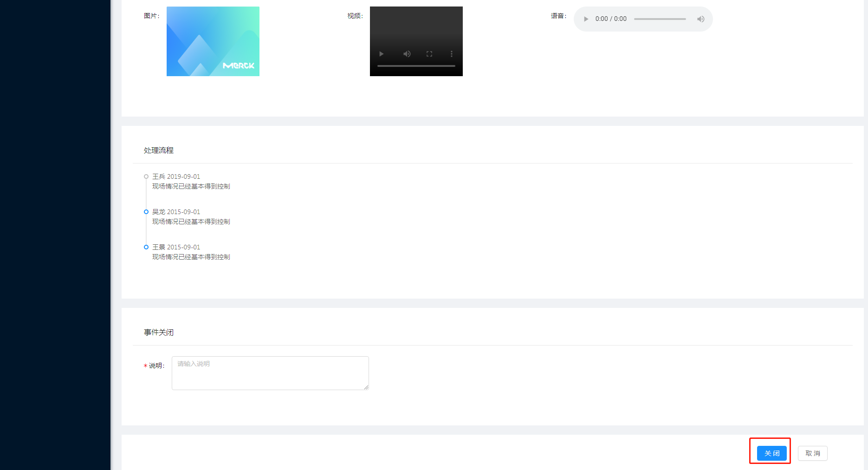Image resolution: width=868 pixels, height=470 pixels.
Task: Play the embedded video
Action: 381,54
